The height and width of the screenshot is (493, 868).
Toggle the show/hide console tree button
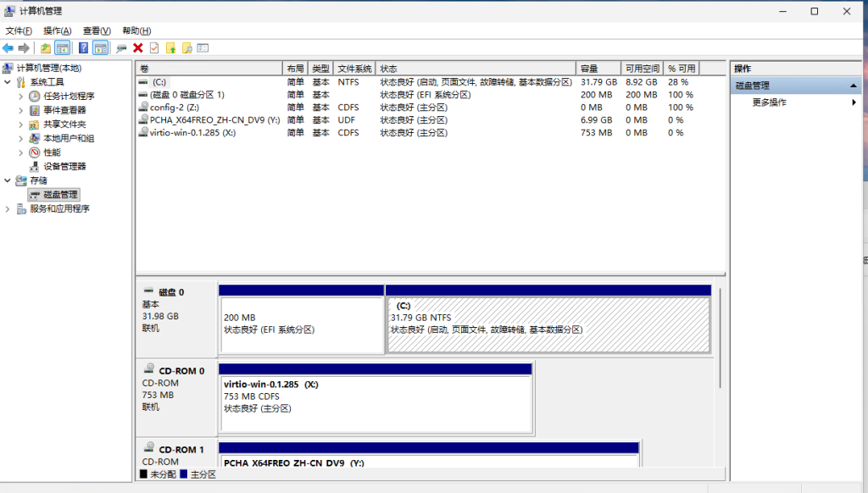pos(62,48)
